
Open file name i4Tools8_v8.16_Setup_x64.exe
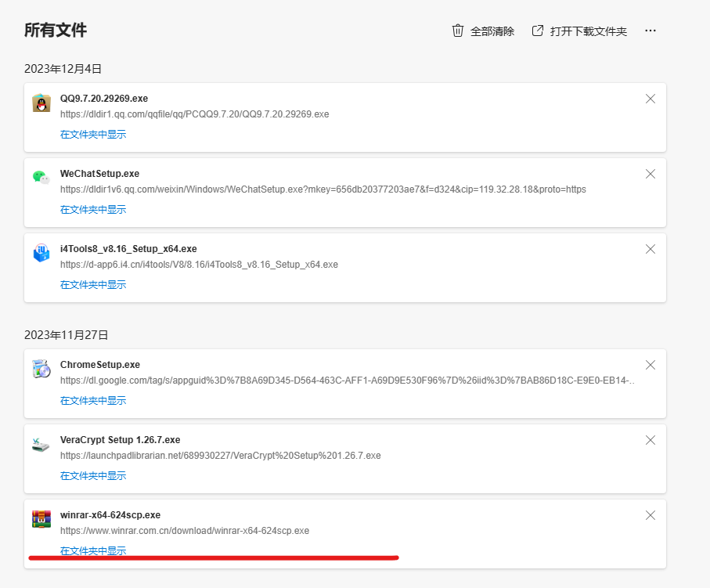[128, 249]
